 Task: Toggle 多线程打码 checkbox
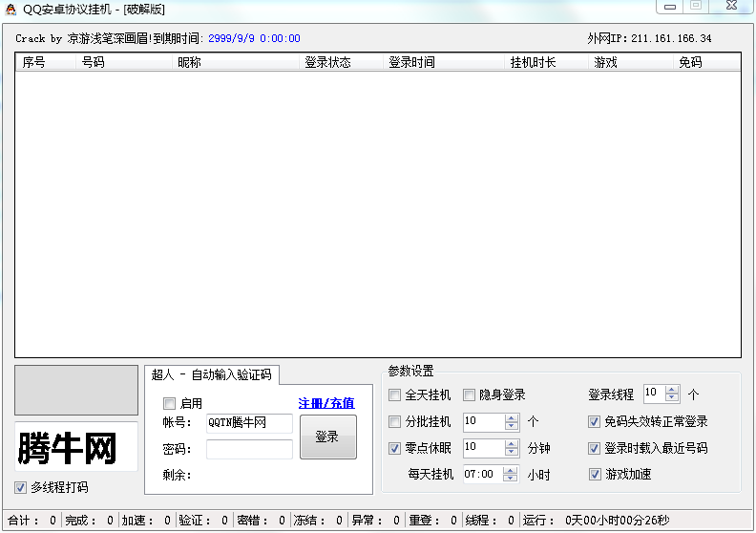21,487
